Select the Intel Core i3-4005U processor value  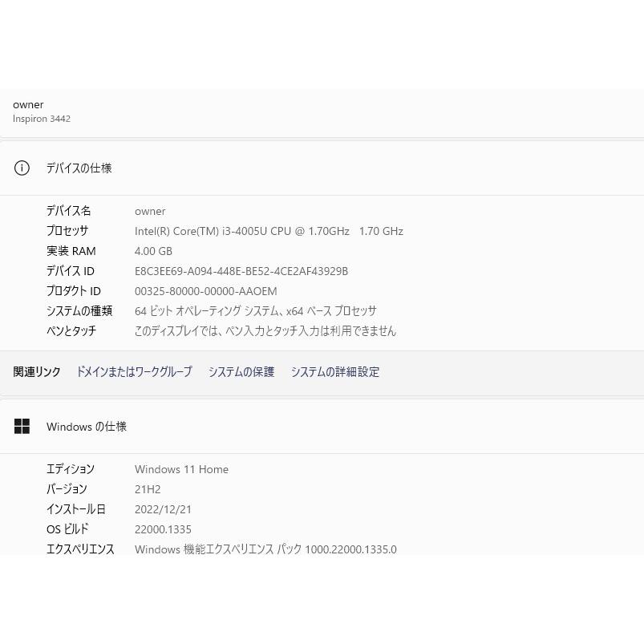tap(269, 231)
